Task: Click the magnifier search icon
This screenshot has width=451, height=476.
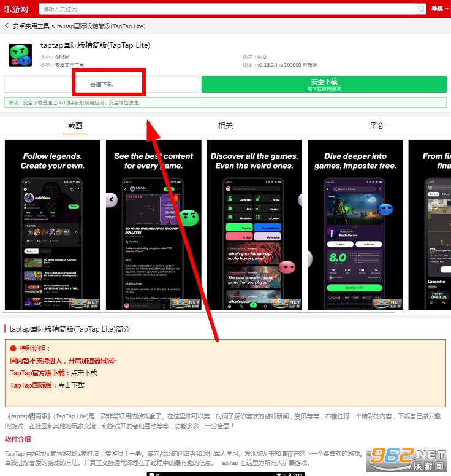Action: point(421,9)
